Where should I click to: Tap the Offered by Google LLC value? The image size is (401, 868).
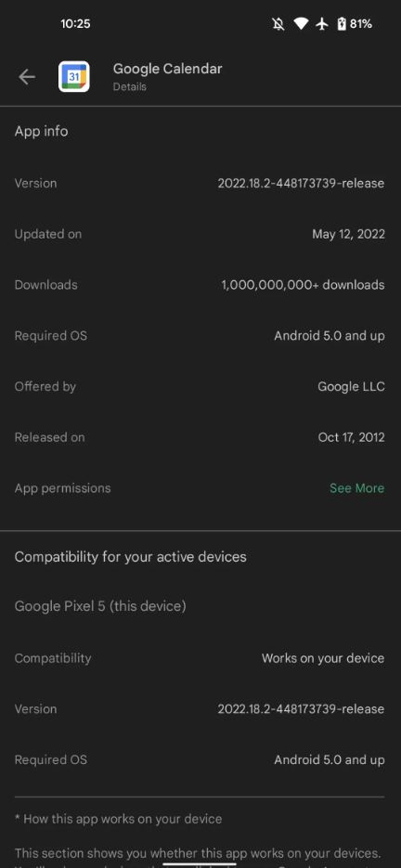(351, 386)
